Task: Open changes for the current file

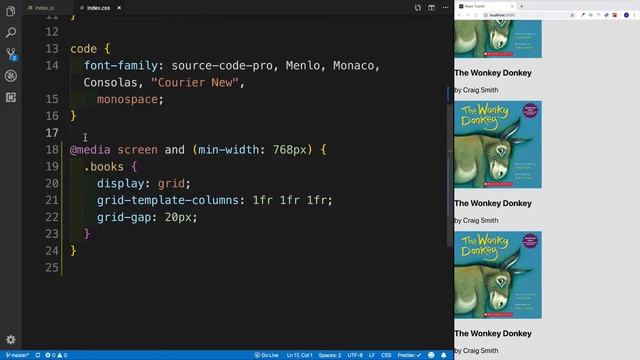Action: point(418,8)
